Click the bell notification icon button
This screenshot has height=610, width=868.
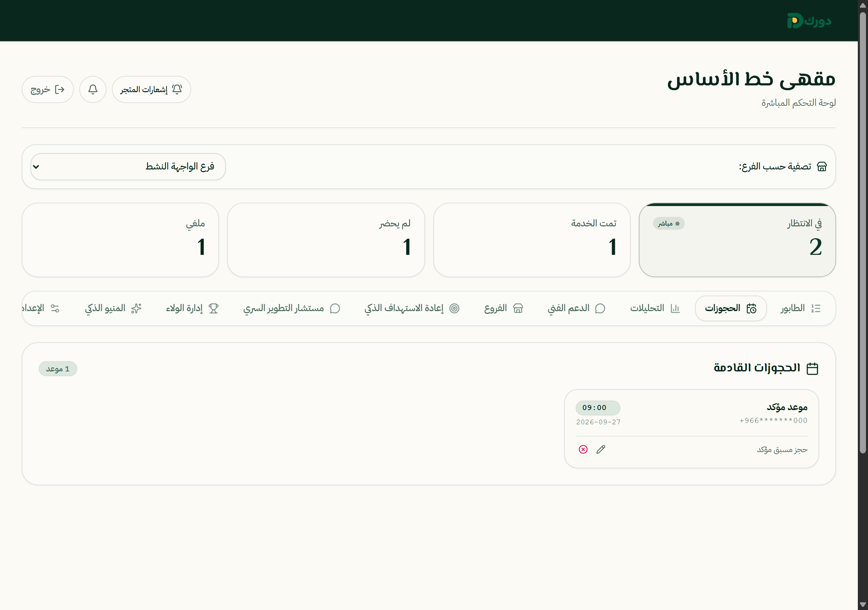tap(93, 89)
